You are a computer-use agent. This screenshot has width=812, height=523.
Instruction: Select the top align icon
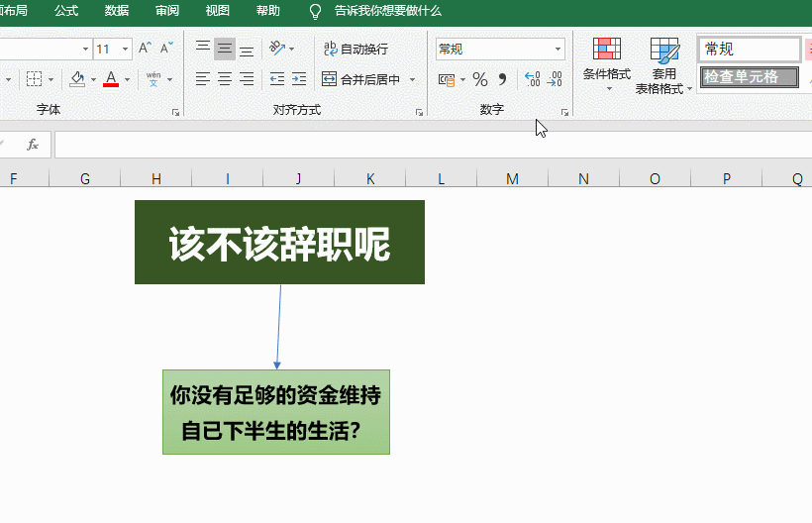coord(202,49)
